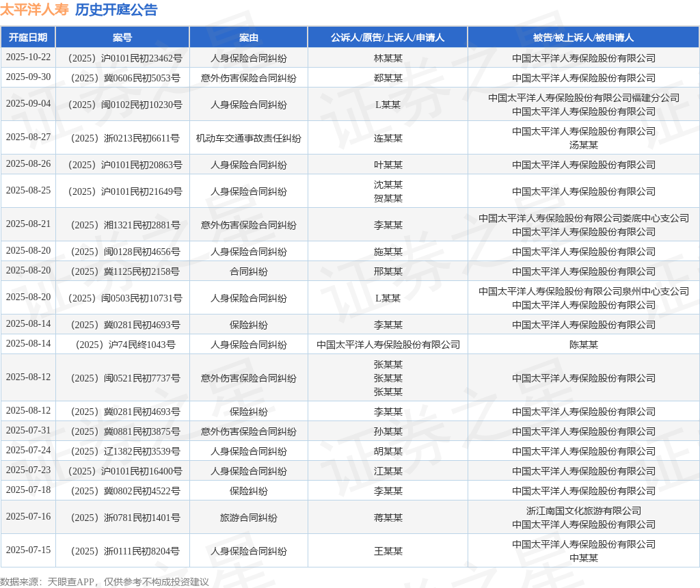Click defendant 娄底中心支公司 entry
The height and width of the screenshot is (588, 700).
[x=584, y=218]
